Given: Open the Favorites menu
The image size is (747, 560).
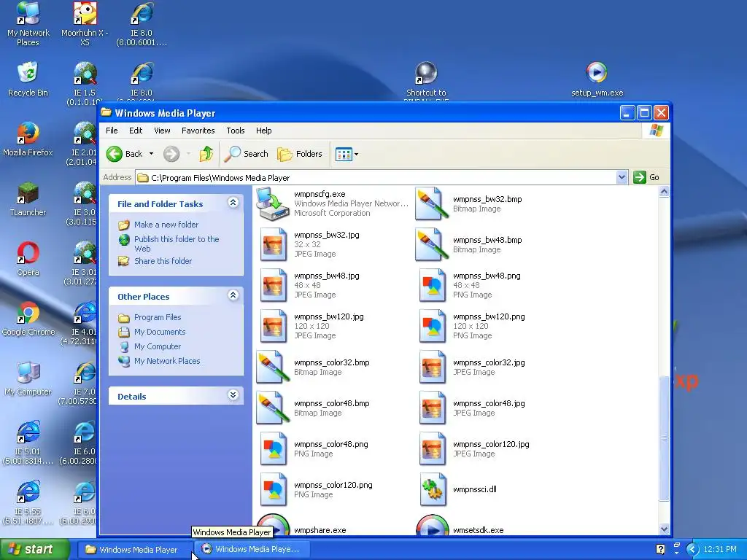Looking at the screenshot, I should 198,131.
